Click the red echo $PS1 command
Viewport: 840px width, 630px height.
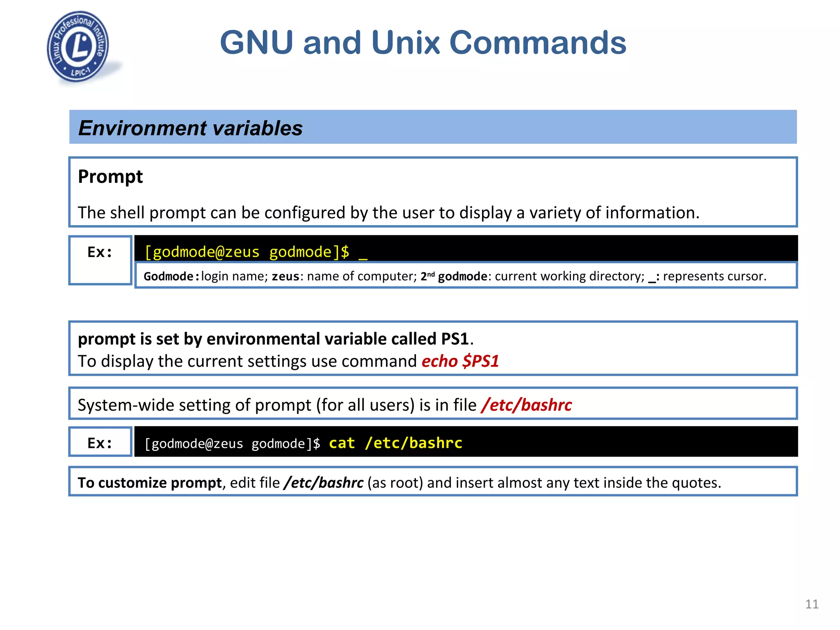[x=460, y=361]
